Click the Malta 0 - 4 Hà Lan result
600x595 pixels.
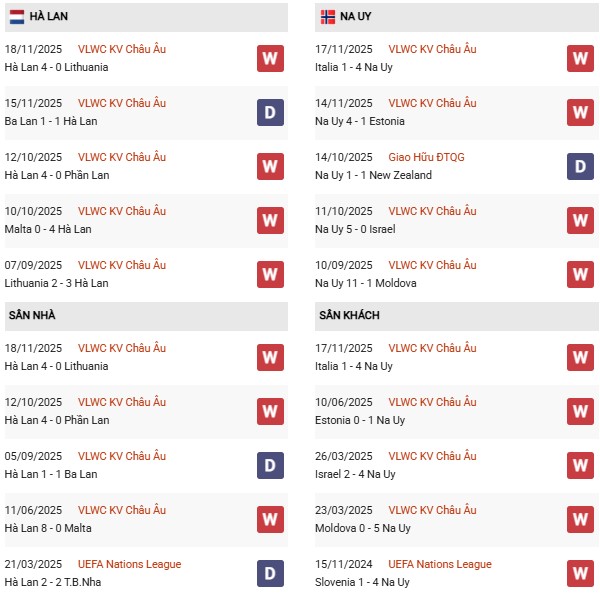click(56, 229)
